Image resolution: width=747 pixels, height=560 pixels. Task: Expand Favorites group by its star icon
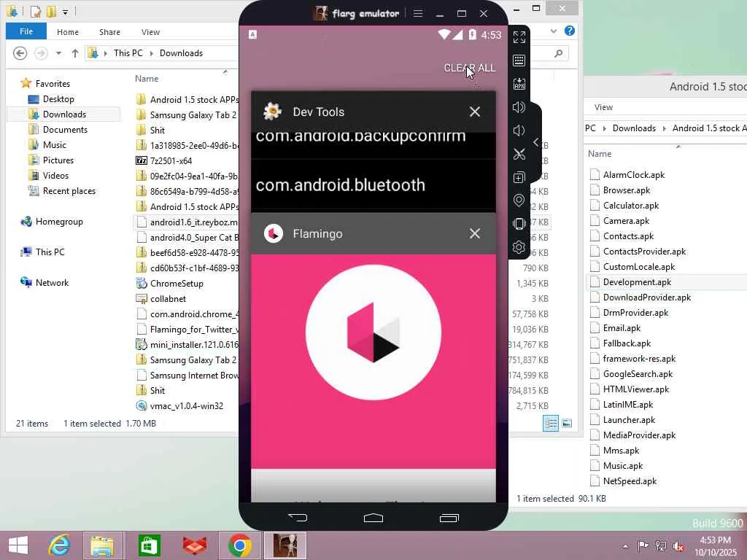click(26, 83)
